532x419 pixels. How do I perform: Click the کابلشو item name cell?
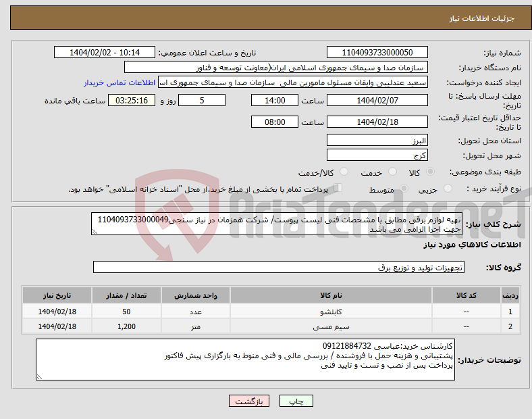(331, 312)
